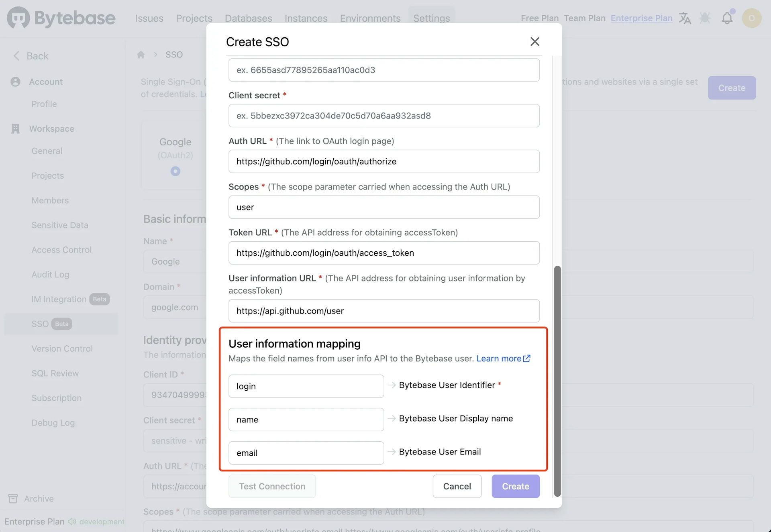Edit the email mapping field
Image resolution: width=771 pixels, height=532 pixels.
pos(306,453)
